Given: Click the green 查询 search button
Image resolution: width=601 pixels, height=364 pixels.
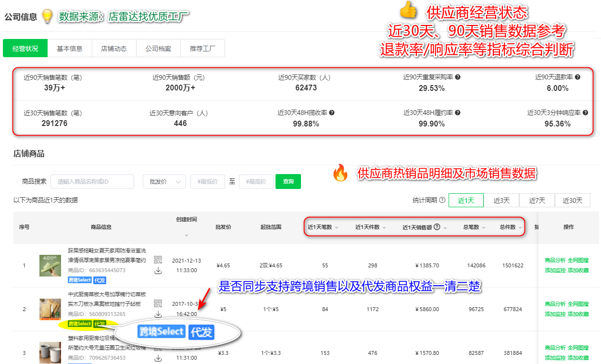Looking at the screenshot, I should coord(288,181).
